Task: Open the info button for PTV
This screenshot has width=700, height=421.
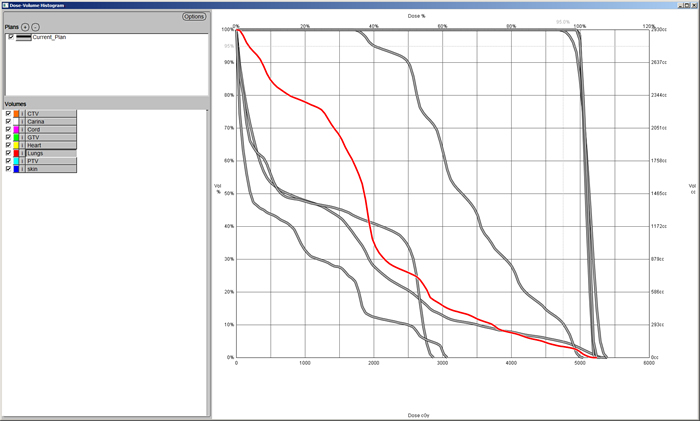Action: 23,161
